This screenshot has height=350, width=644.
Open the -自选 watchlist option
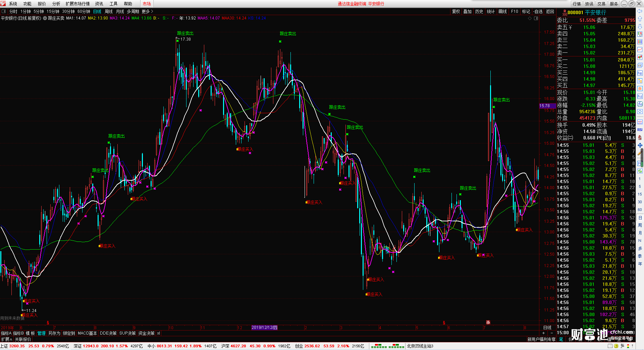[x=538, y=11]
